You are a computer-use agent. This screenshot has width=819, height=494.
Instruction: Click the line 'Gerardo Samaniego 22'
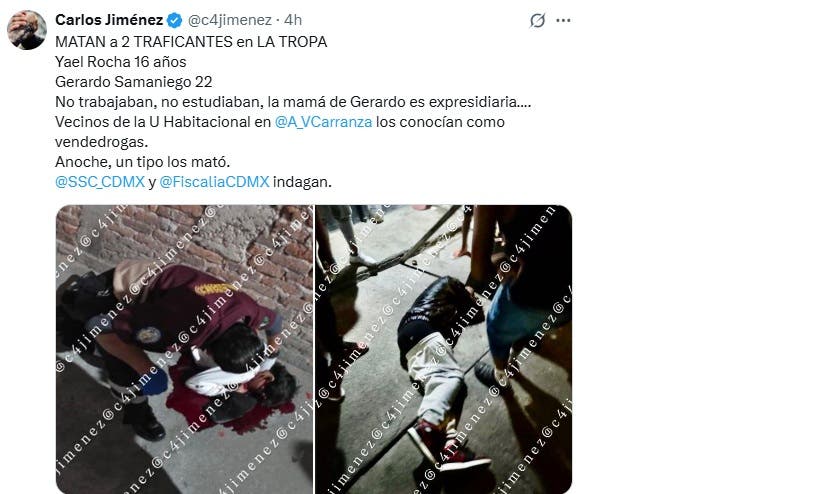point(134,82)
